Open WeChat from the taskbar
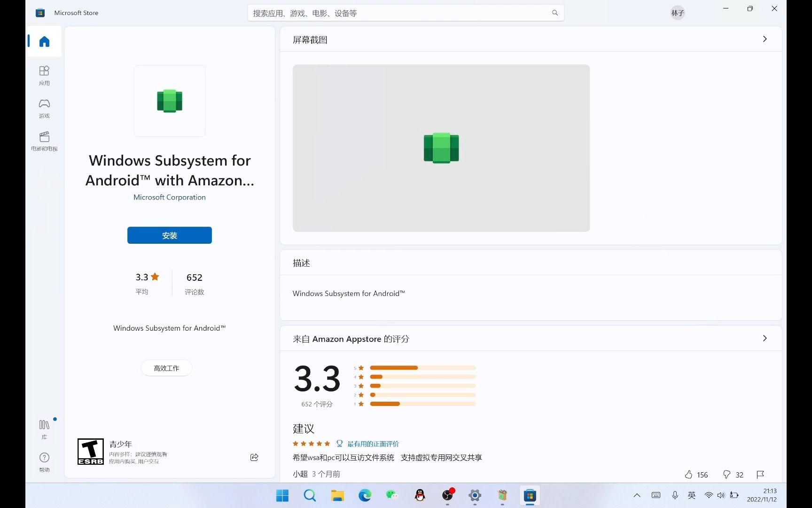 coord(392,495)
